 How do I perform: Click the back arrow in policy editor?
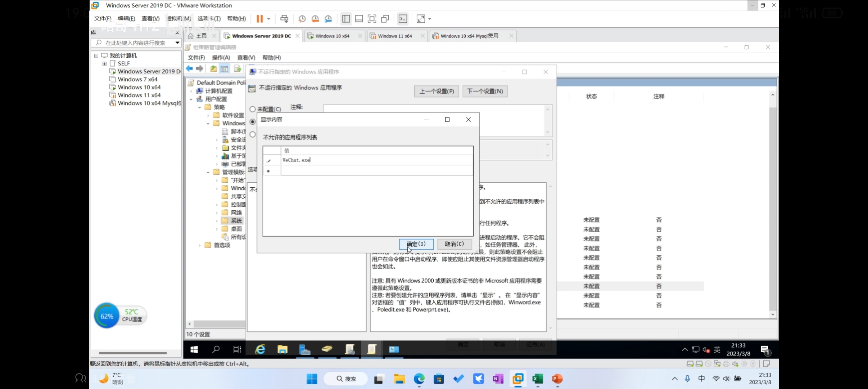(189, 68)
